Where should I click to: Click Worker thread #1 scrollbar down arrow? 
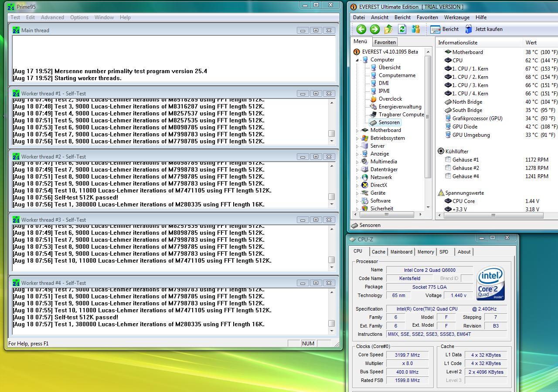pos(332,141)
